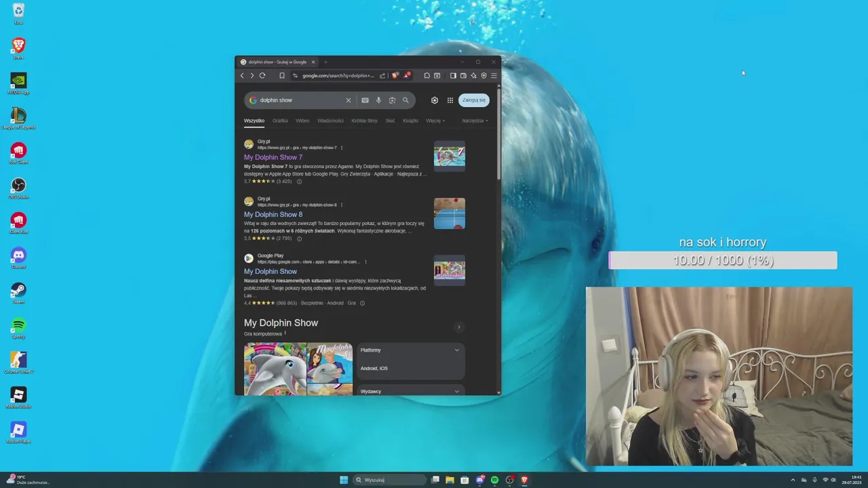Click Windows Start button on taskbar
868x488 pixels.
click(x=344, y=480)
